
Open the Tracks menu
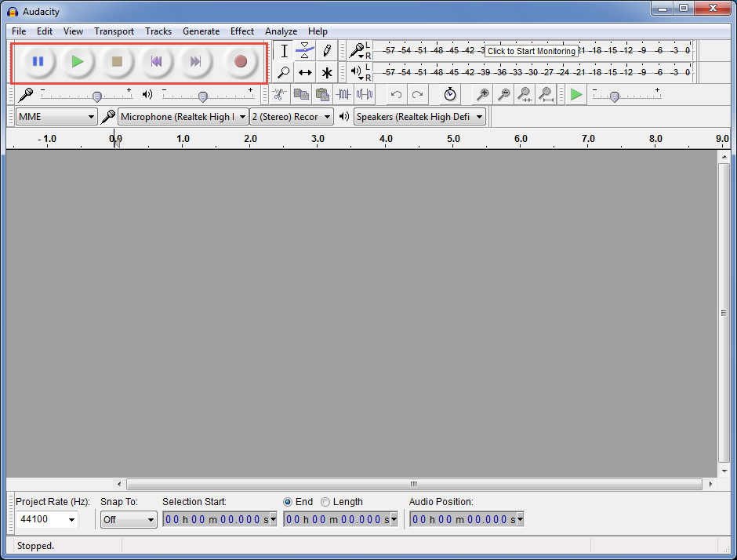coord(158,31)
